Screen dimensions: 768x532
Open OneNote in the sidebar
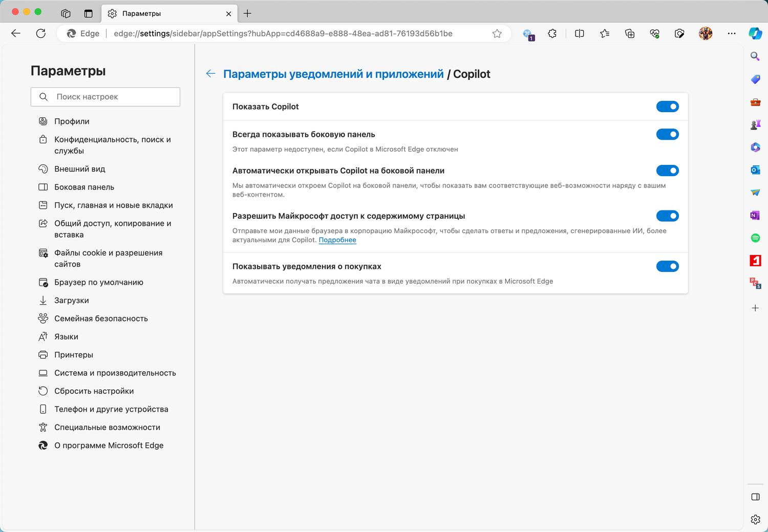pyautogui.click(x=755, y=215)
